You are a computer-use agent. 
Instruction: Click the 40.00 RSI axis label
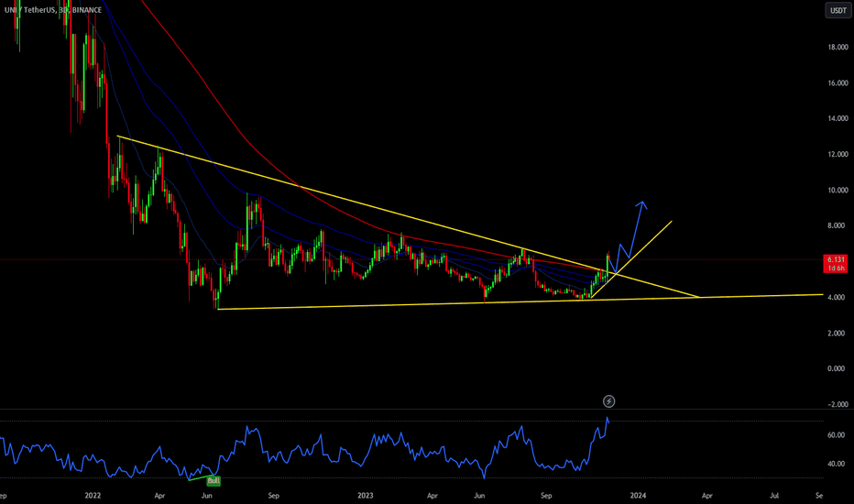836,465
